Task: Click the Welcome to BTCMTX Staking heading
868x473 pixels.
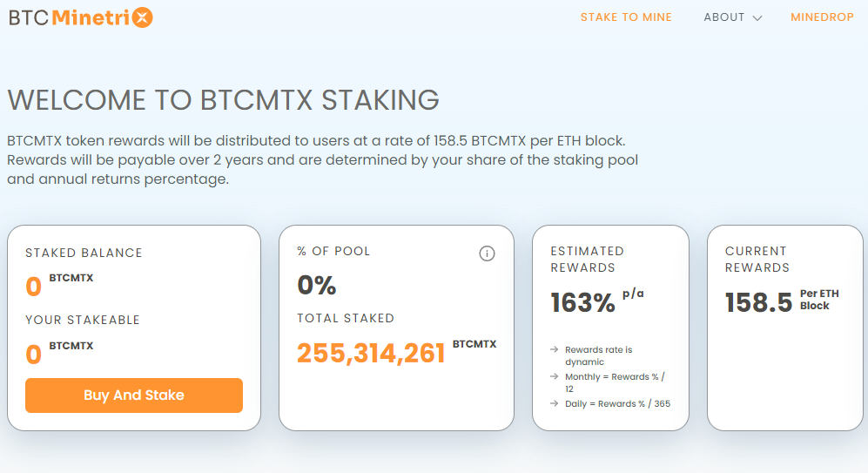Action: pyautogui.click(x=223, y=100)
